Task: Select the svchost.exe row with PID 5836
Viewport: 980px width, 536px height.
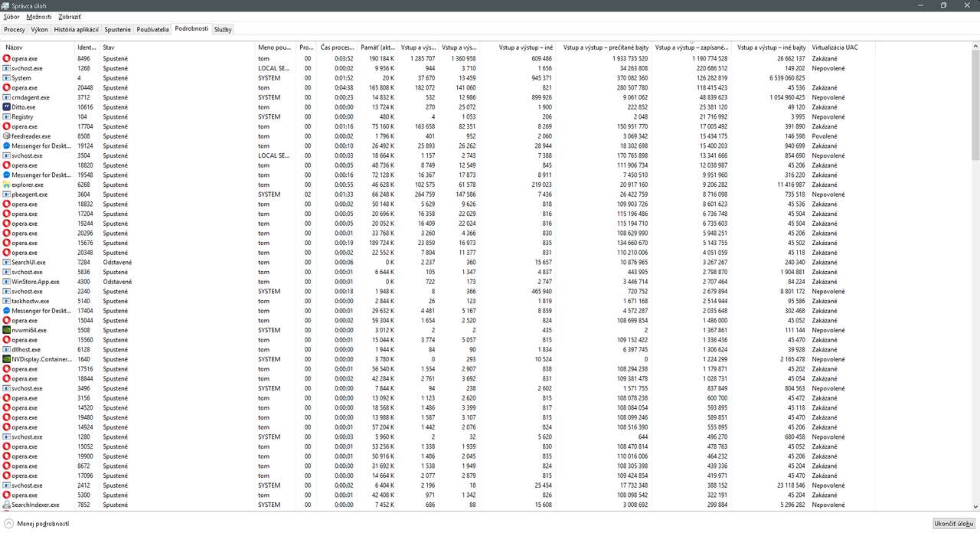Action: pos(438,272)
